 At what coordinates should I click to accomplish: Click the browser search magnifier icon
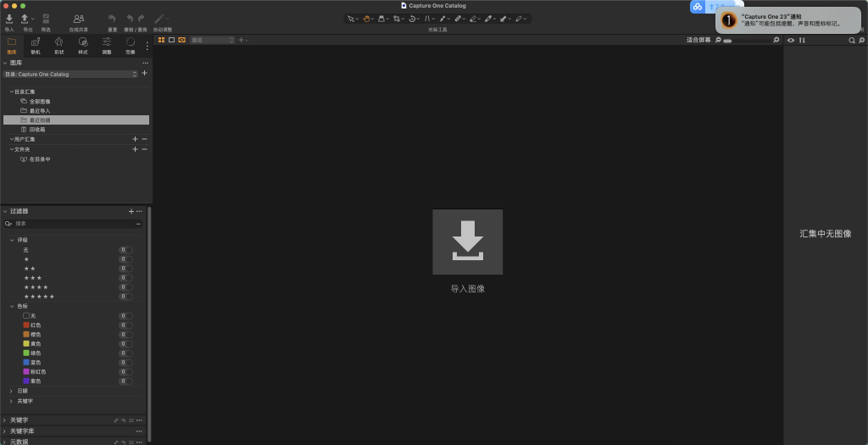click(x=852, y=41)
